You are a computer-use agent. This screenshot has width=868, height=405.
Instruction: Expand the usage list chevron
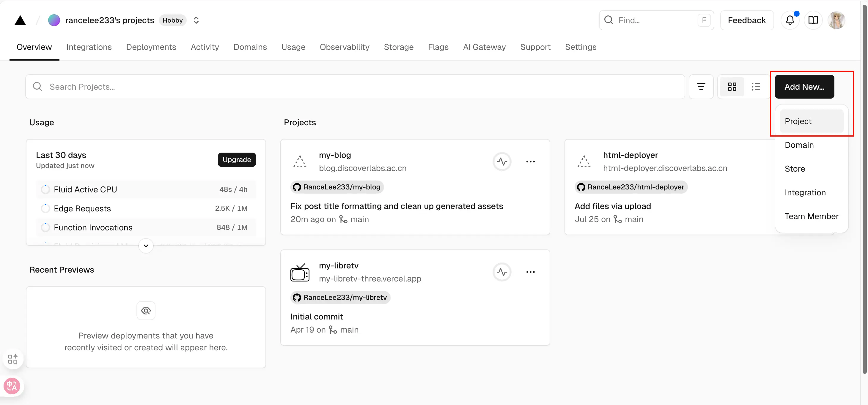click(146, 246)
